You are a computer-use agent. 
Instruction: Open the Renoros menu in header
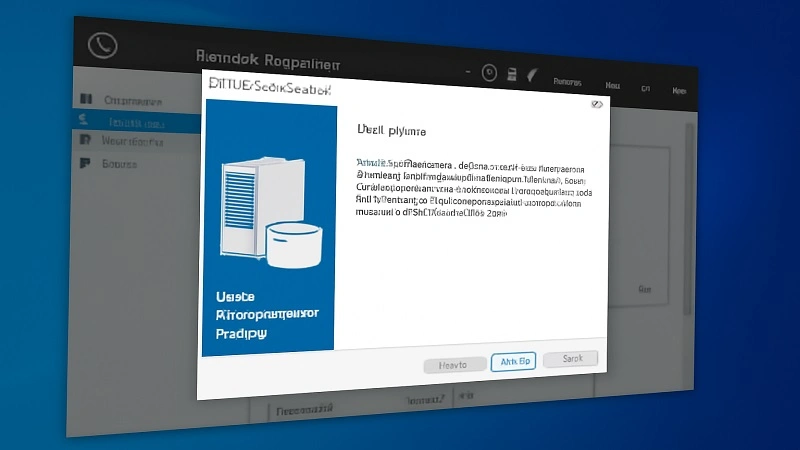coord(567,82)
